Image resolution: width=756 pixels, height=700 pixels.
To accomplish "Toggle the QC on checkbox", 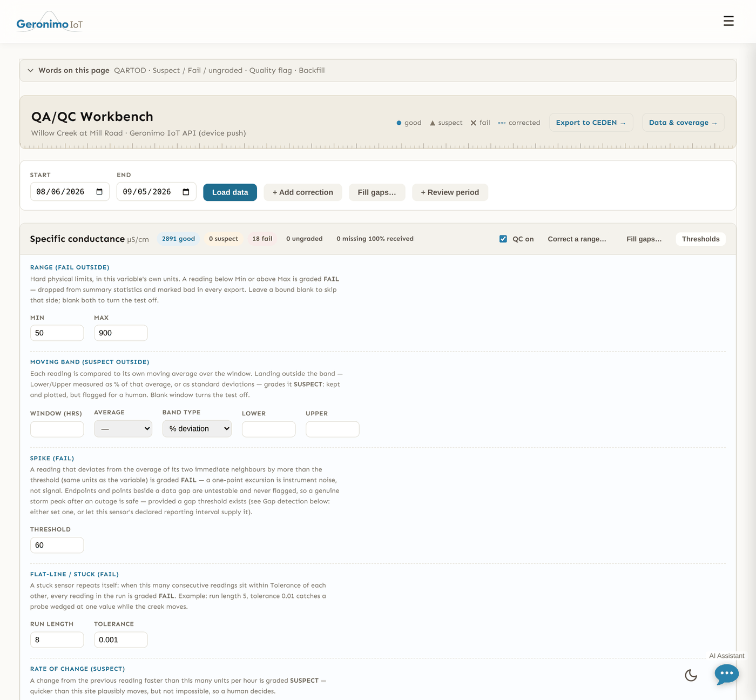I will pyautogui.click(x=503, y=239).
